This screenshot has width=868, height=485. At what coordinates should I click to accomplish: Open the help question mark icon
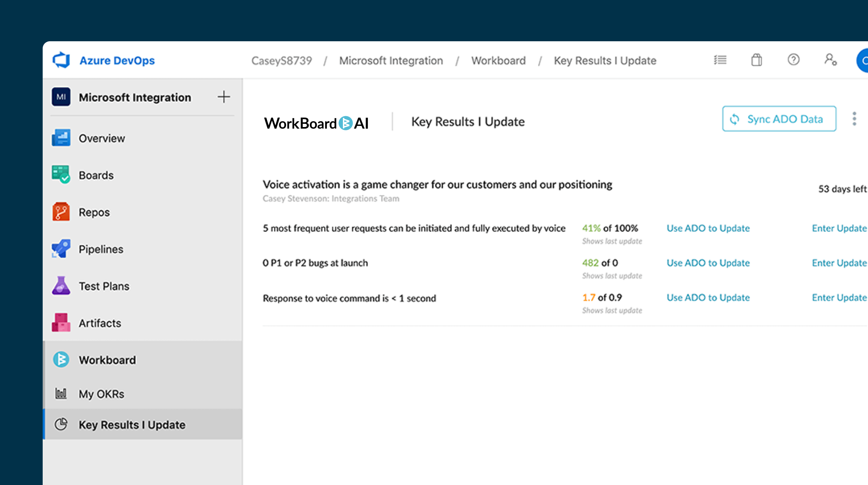[793, 60]
